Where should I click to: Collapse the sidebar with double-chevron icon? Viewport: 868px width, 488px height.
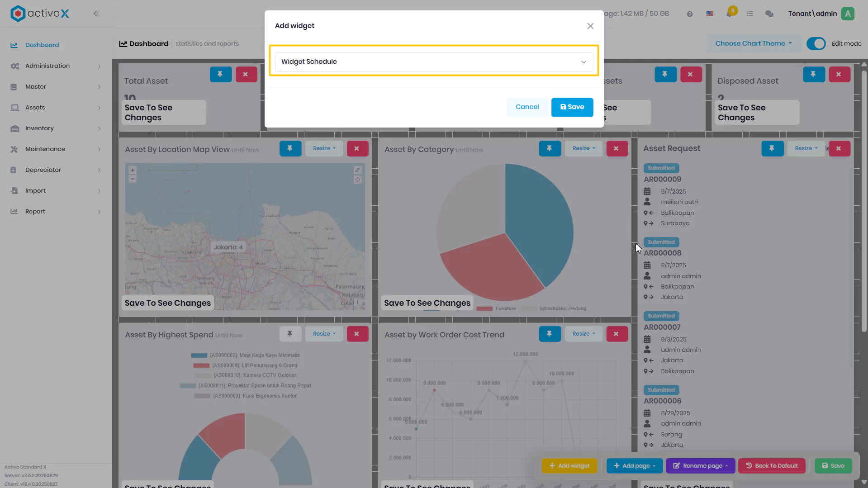tap(96, 14)
